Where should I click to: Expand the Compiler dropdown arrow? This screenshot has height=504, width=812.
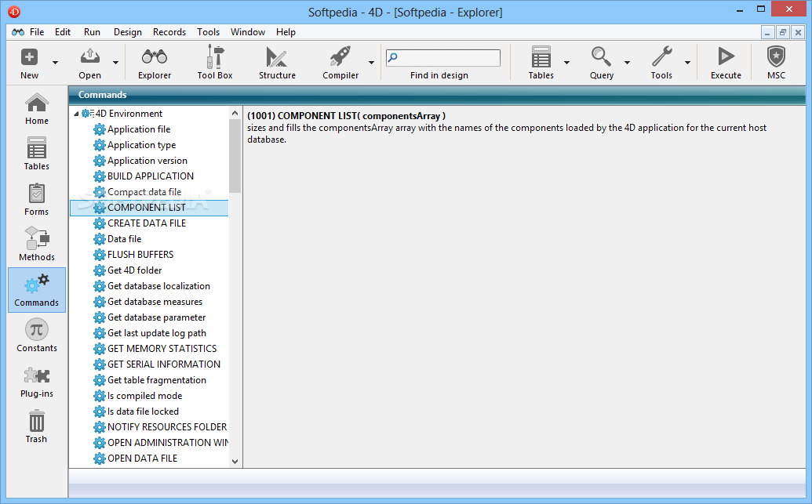[x=371, y=63]
